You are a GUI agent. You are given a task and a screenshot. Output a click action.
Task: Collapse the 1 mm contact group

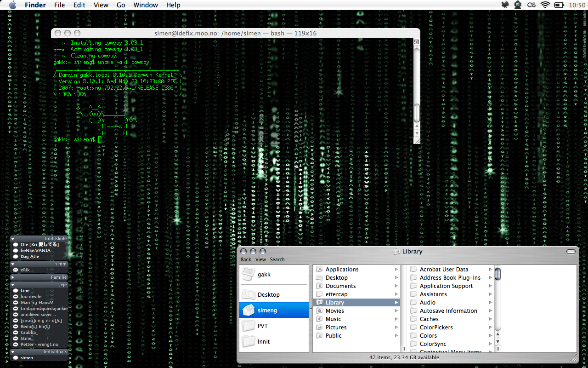point(13,264)
